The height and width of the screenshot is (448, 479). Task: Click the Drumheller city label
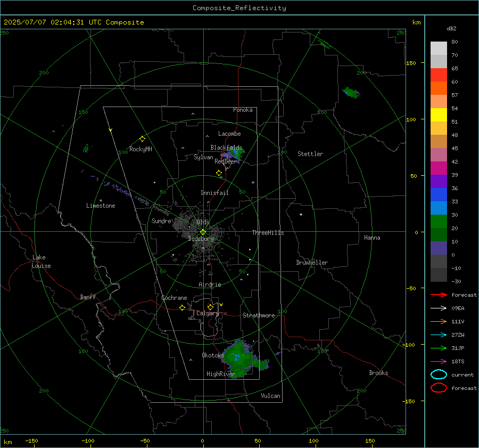point(312,263)
